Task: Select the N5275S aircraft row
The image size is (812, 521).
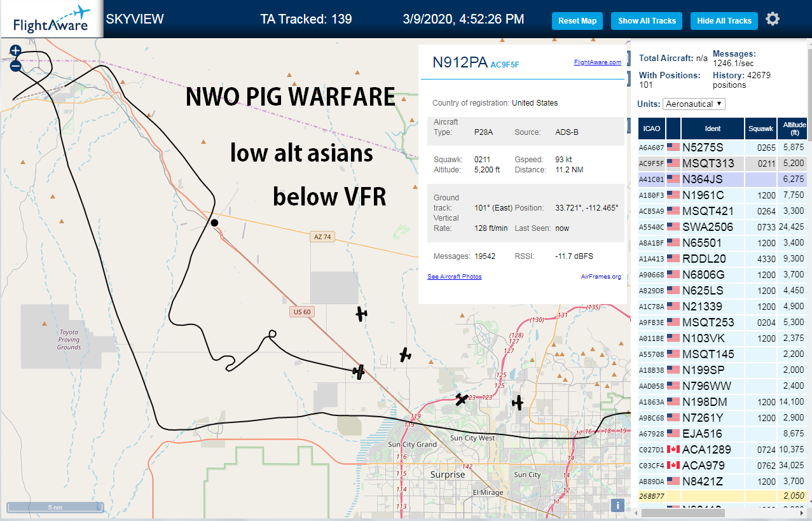Action: point(723,147)
